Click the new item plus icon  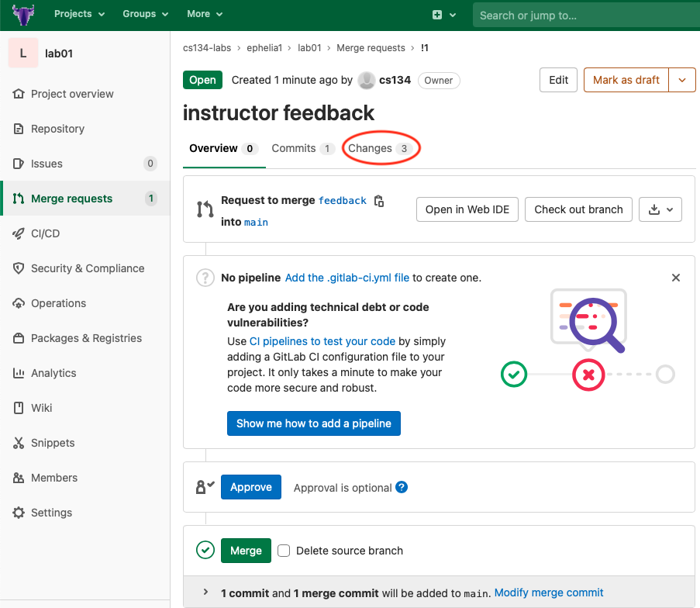(x=437, y=15)
